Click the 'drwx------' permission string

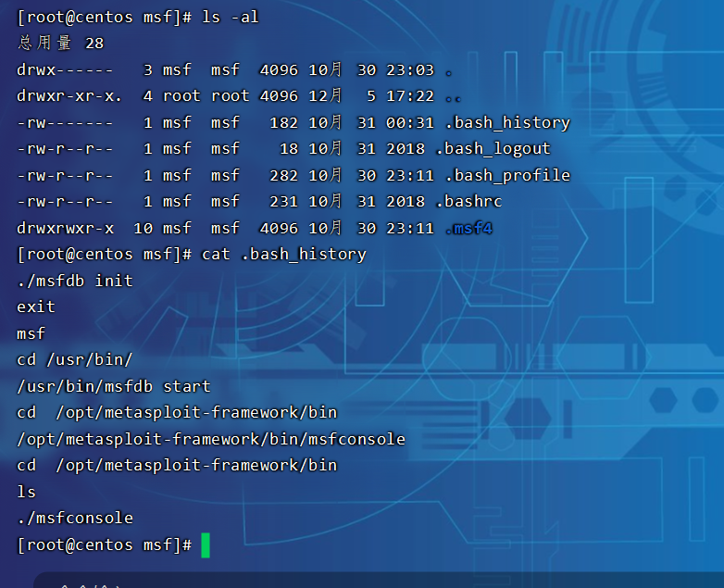[65, 70]
